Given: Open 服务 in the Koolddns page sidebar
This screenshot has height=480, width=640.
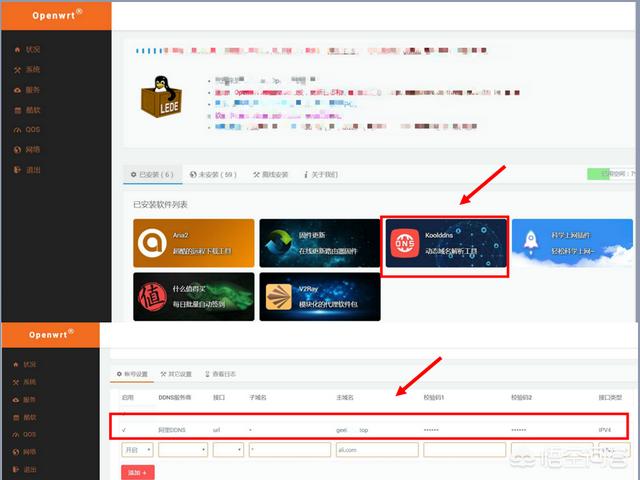Looking at the screenshot, I should [24, 399].
